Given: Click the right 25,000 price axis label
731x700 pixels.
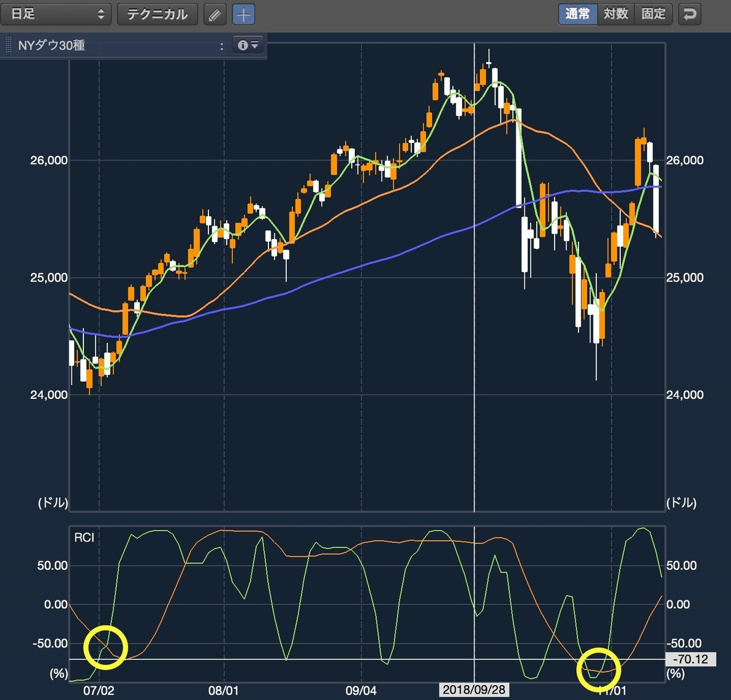Looking at the screenshot, I should tap(685, 278).
